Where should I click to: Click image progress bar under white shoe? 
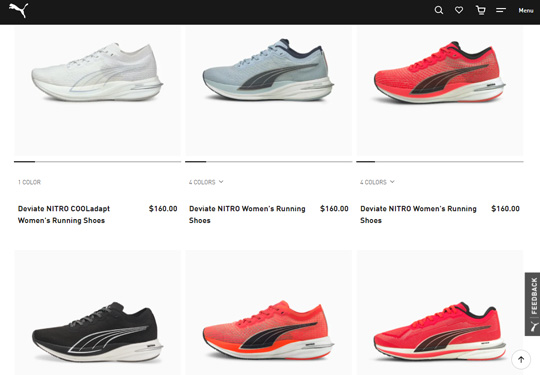point(97,162)
